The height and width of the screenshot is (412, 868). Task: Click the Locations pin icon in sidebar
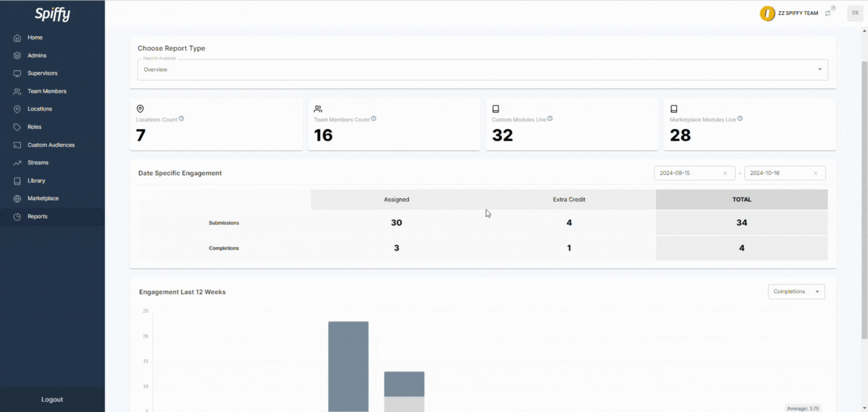tap(17, 109)
